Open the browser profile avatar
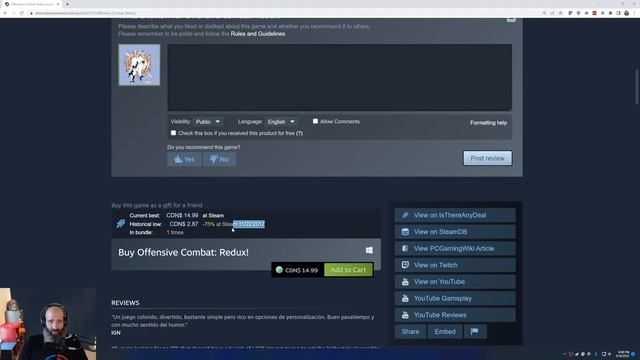640x360 pixels. [627, 13]
